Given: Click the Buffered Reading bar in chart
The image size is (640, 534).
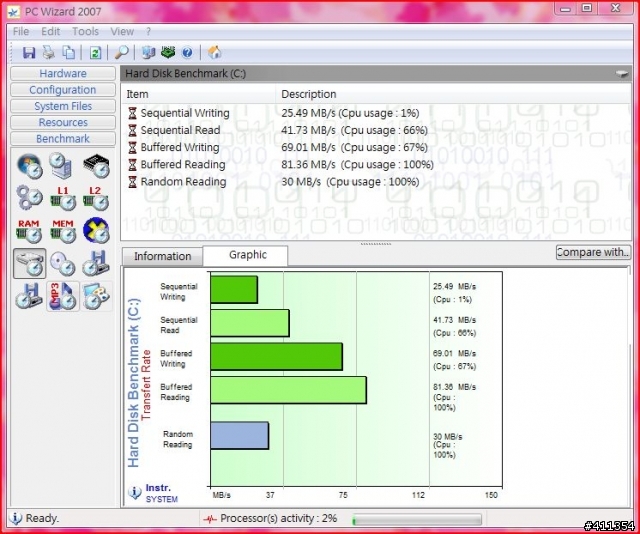Looking at the screenshot, I should click(x=289, y=390).
